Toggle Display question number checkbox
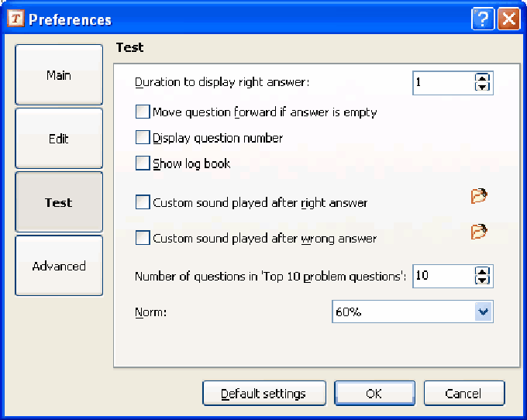The image size is (527, 420). 143,138
